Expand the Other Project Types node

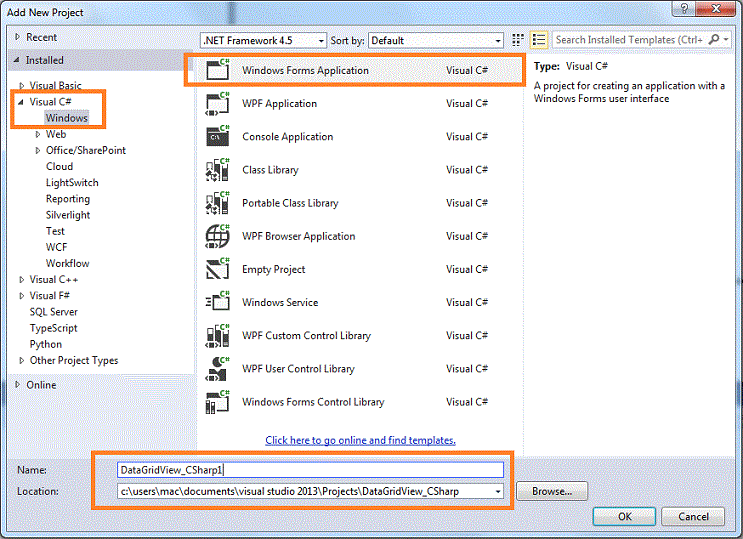click(21, 361)
